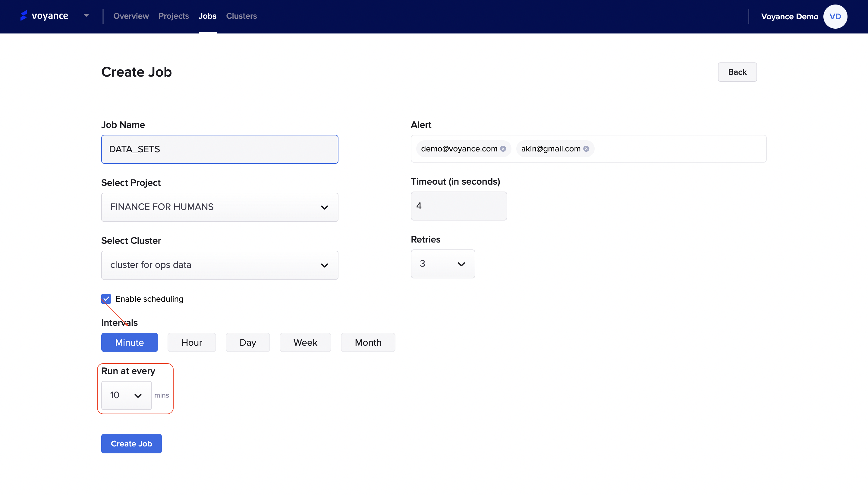Click the VD user avatar
This screenshot has width=868, height=495.
pos(835,16)
